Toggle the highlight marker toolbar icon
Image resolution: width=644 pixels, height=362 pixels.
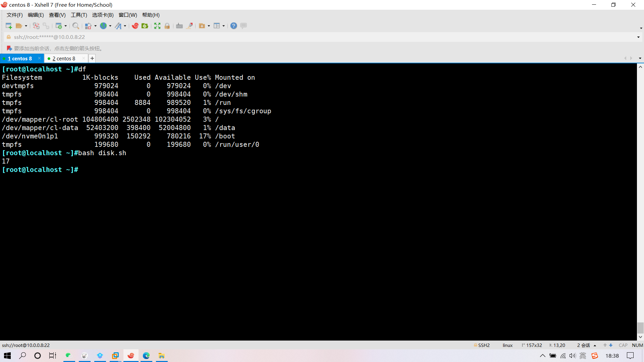tap(190, 26)
